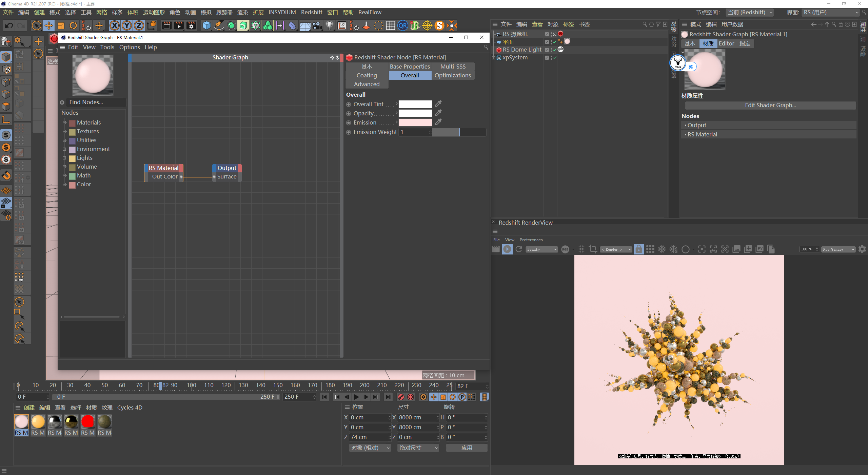
Task: Open the 对象 (相对) coordinate dropdown
Action: pyautogui.click(x=370, y=448)
